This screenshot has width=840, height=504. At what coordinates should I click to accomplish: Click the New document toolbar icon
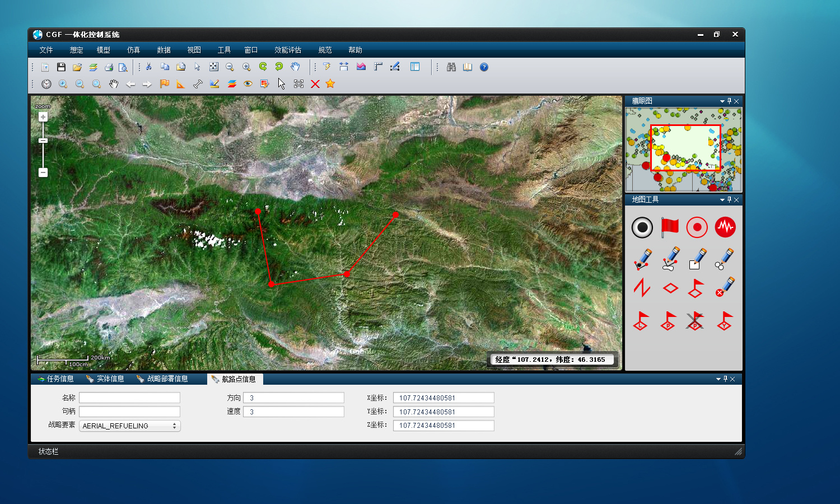tap(45, 67)
